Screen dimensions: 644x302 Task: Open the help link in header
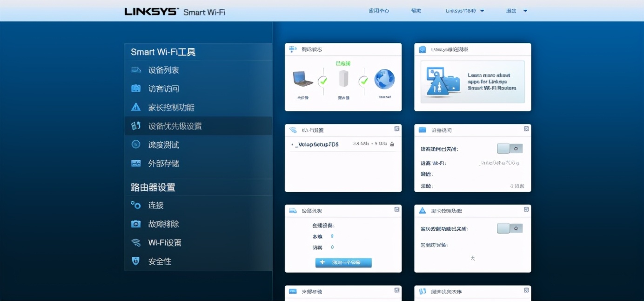pyautogui.click(x=416, y=11)
